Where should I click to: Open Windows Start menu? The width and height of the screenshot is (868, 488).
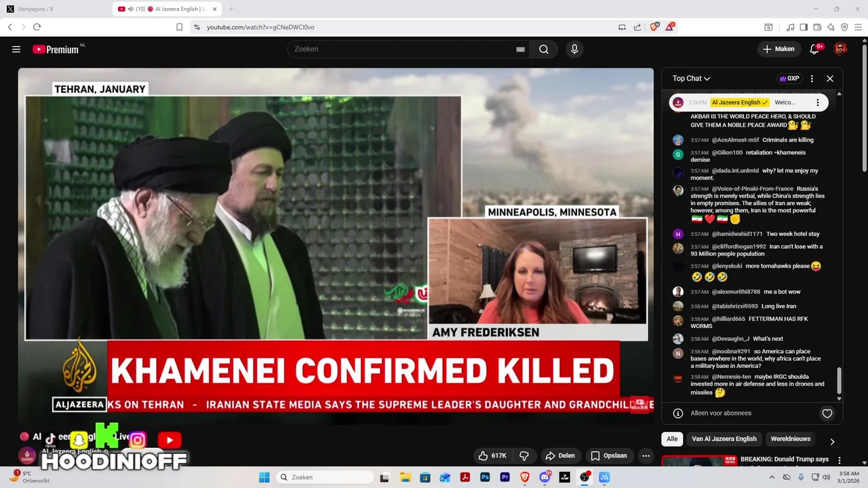coord(264,477)
